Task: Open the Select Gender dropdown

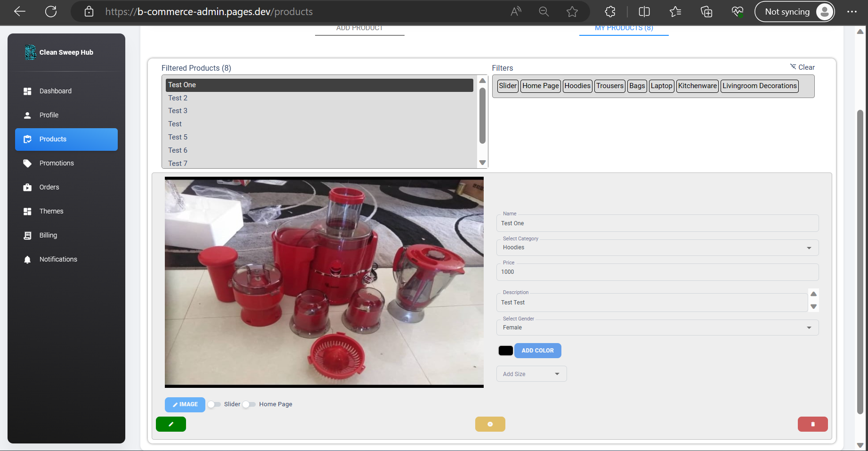Action: click(809, 327)
